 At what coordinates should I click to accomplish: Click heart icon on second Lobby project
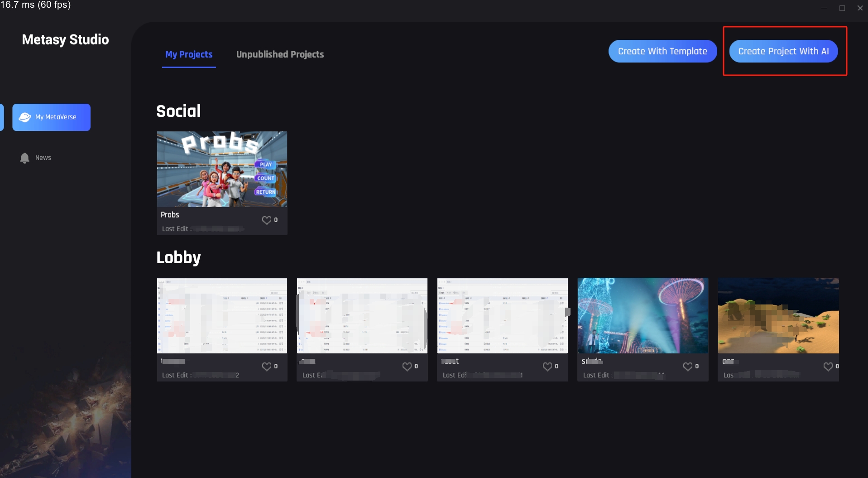[407, 367]
